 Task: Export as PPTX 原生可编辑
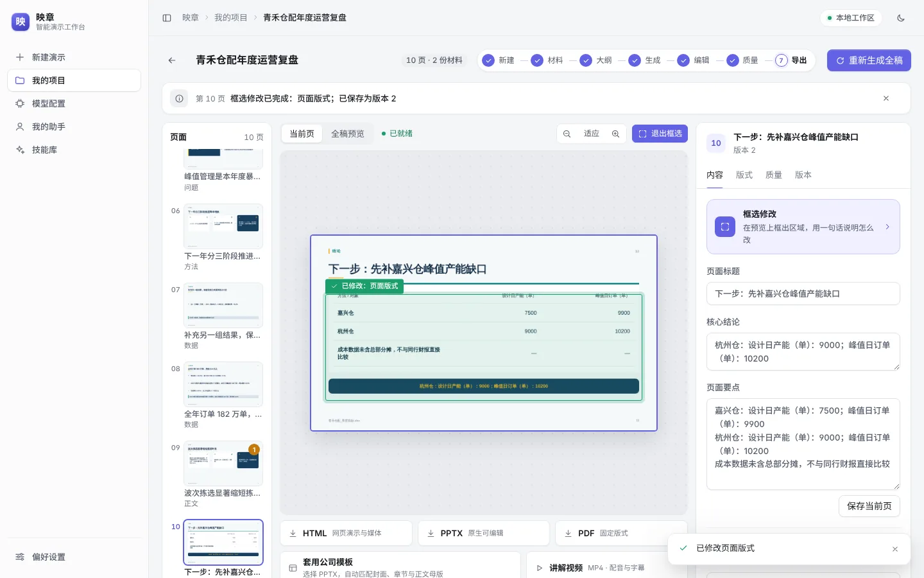484,533
